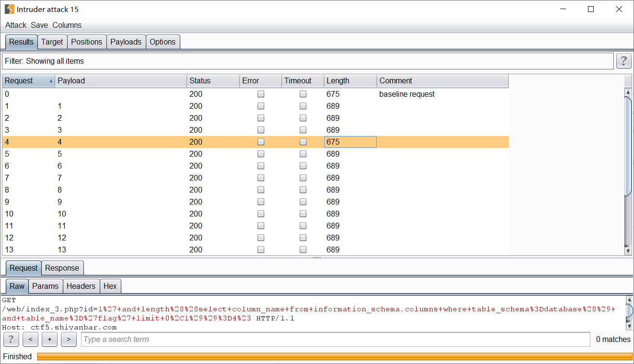Select result row with payload 1
634x364 pixels.
coord(256,106)
